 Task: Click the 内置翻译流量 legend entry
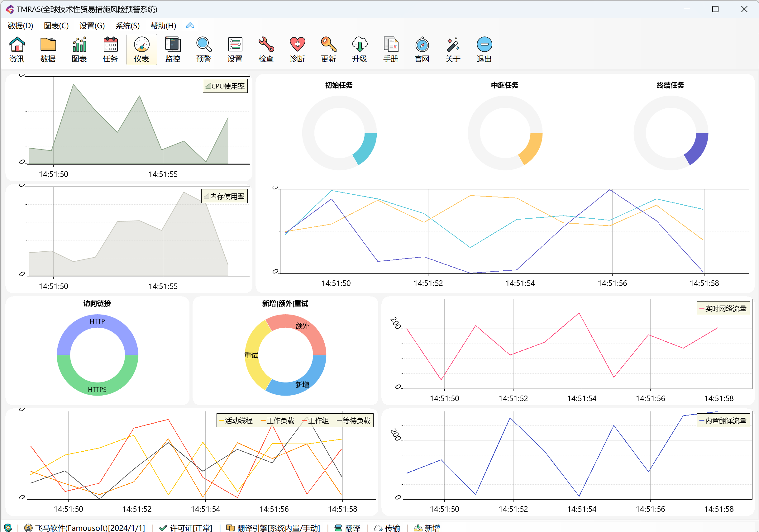pyautogui.click(x=723, y=420)
